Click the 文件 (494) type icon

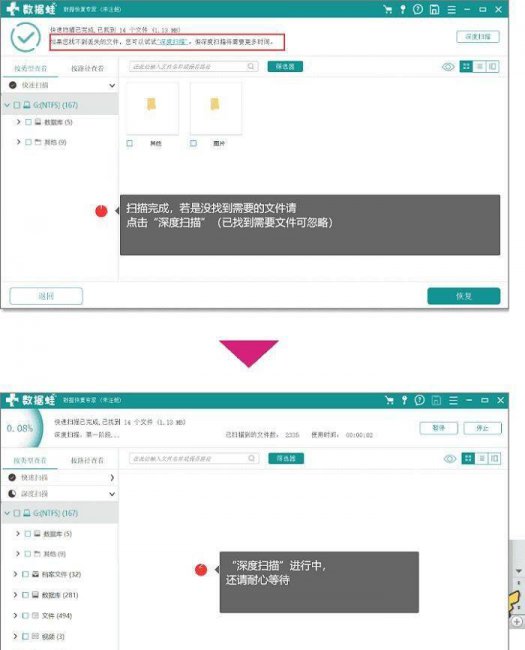tap(35, 616)
